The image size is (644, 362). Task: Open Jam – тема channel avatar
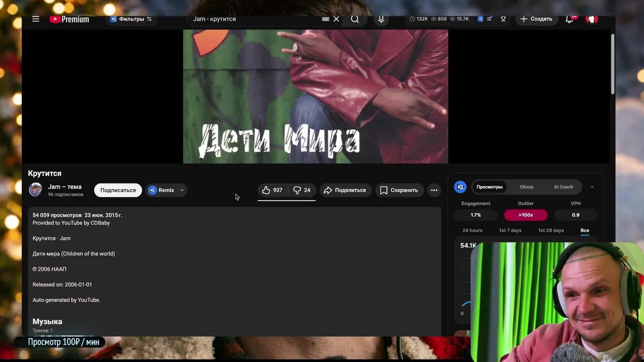pos(35,190)
